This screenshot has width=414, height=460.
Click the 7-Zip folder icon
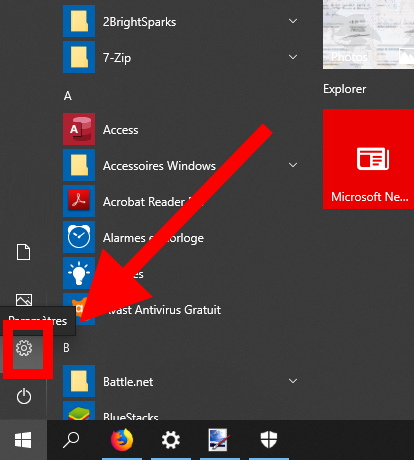pyautogui.click(x=79, y=57)
